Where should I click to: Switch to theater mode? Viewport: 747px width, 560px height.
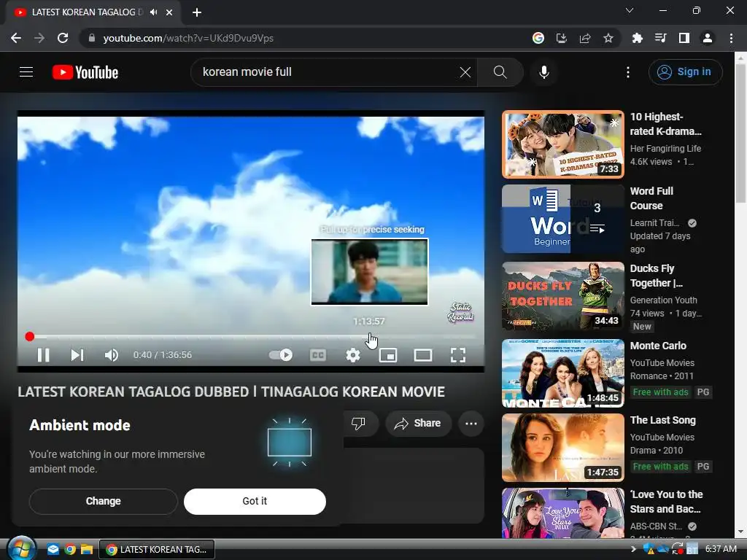pos(423,355)
